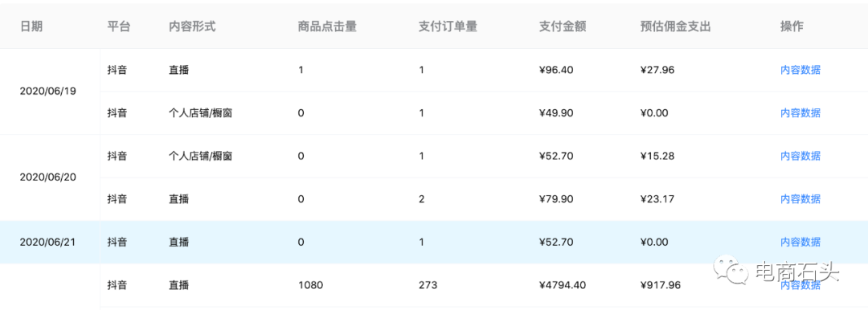Open 内容数据 link for ¥49.90 row
This screenshot has width=868, height=310.
(x=800, y=113)
